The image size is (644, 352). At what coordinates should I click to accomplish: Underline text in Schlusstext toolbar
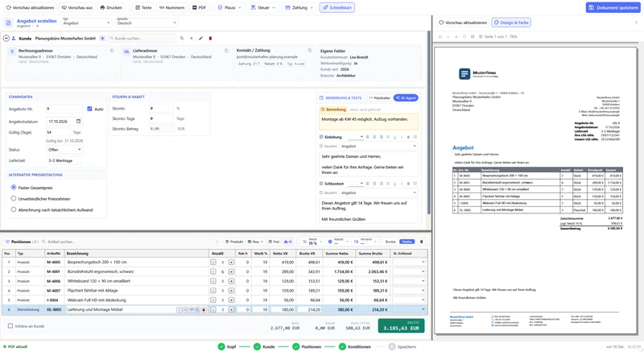[394, 184]
